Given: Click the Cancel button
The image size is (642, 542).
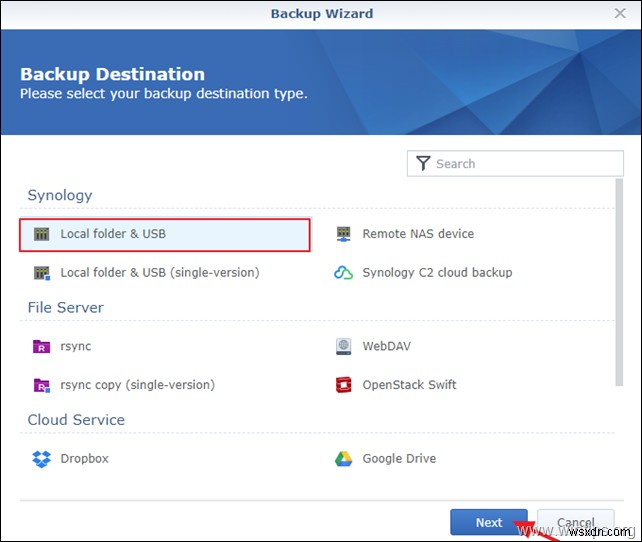Looking at the screenshot, I should [576, 522].
